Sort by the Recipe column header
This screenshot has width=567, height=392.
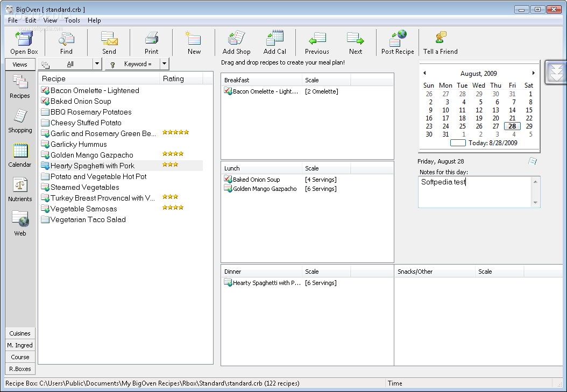coord(99,79)
